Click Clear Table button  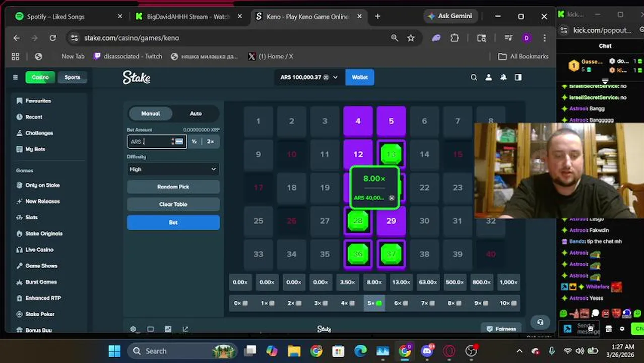173,204
